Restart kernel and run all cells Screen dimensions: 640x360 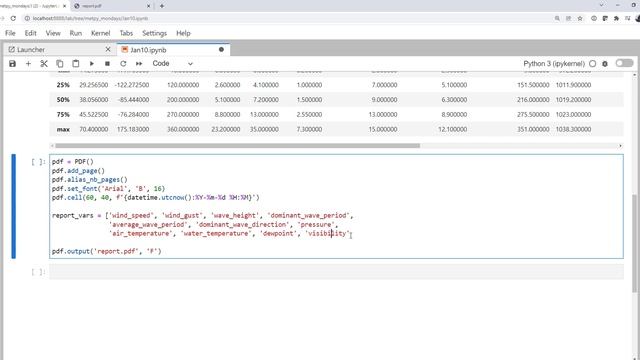pos(139,64)
